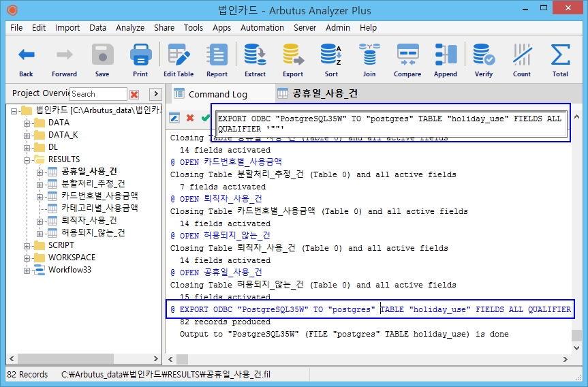Accept the command with green checkmark
The width and height of the screenshot is (588, 387).
(x=205, y=118)
